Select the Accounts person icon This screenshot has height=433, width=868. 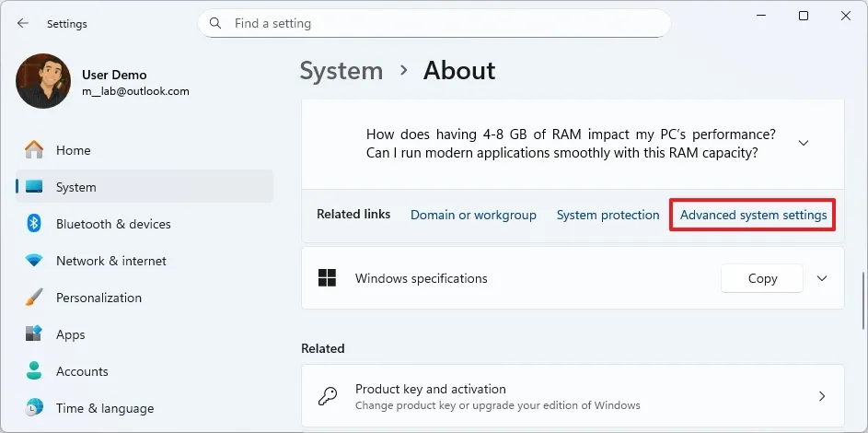34,371
